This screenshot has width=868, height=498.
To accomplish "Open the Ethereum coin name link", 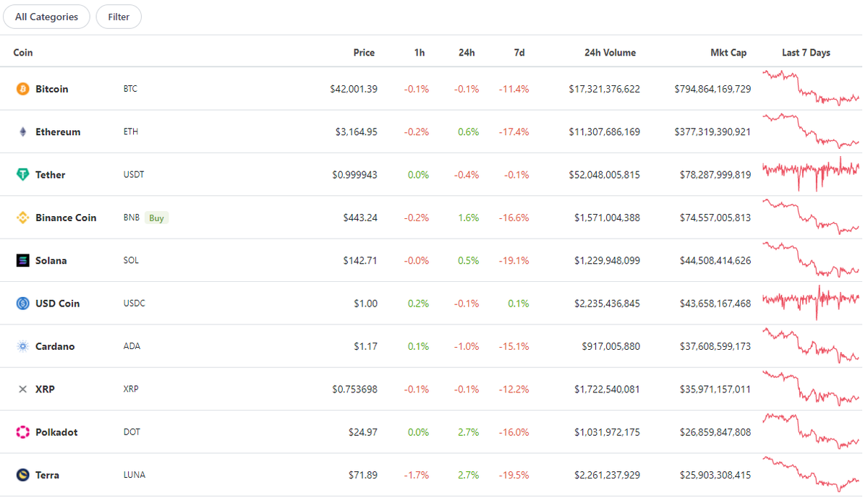I will tap(58, 132).
